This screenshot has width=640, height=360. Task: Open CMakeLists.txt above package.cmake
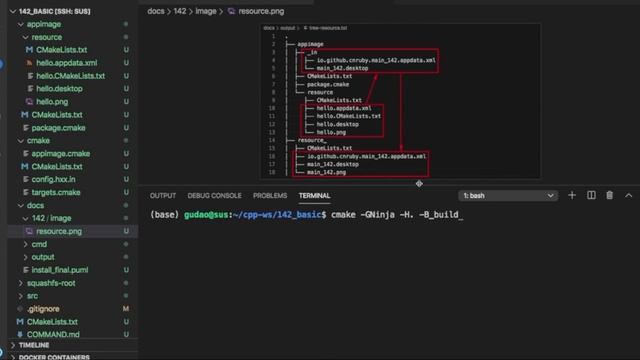(57, 115)
